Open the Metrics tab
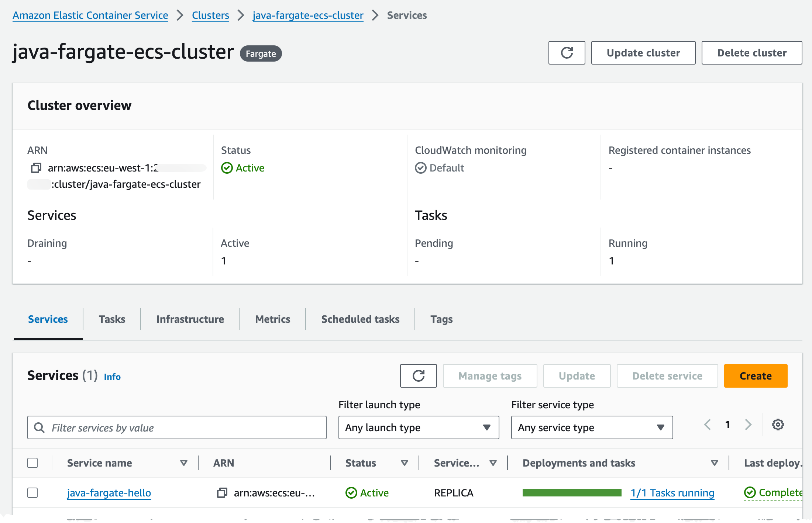The height and width of the screenshot is (523, 812). (273, 319)
